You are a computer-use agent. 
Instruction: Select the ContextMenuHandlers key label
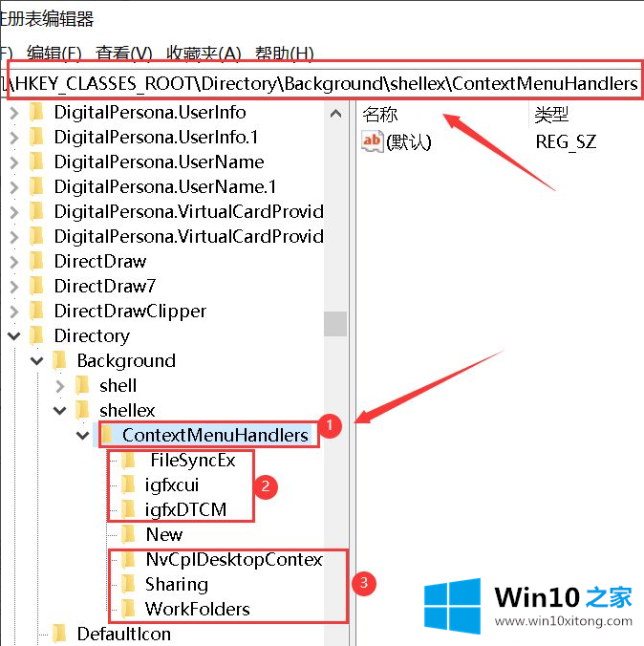215,436
